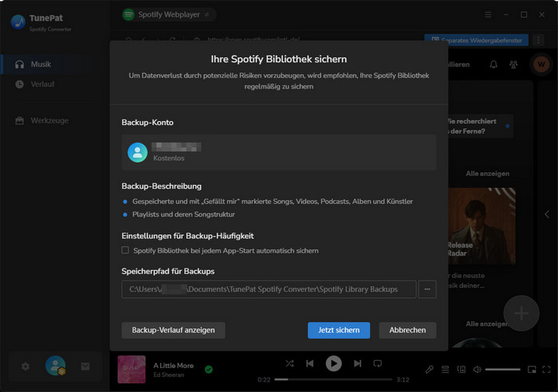Mute using the speaker icon
Viewport: 558px width, 392px height.
[x=477, y=370]
